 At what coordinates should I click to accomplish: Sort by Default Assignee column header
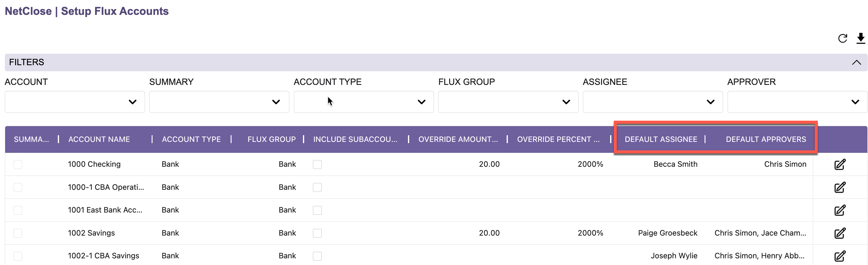tap(660, 139)
